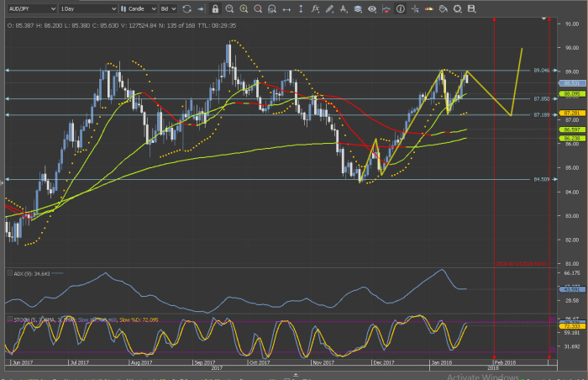Image resolution: width=588 pixels, height=380 pixels.
Task: Open the layers objects icon
Action: 357,8
